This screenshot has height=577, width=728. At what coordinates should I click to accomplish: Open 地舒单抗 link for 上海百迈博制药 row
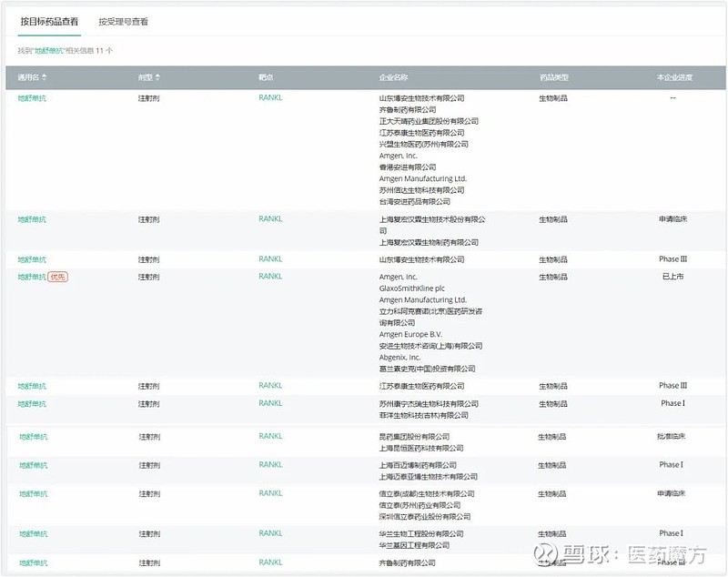pyautogui.click(x=34, y=465)
